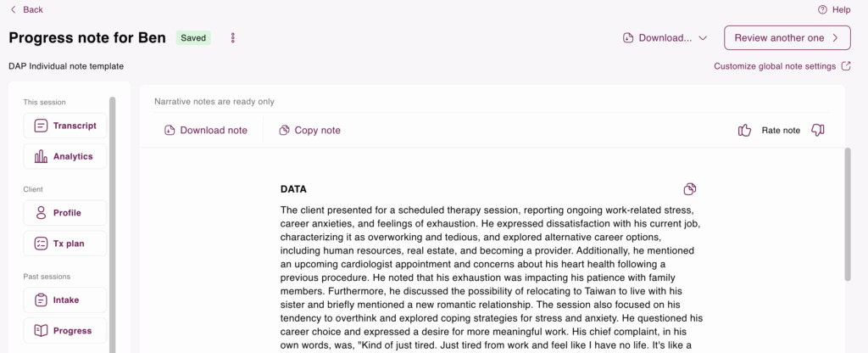Image resolution: width=868 pixels, height=353 pixels.
Task: Click the copy icon beside DATA heading
Action: point(690,188)
